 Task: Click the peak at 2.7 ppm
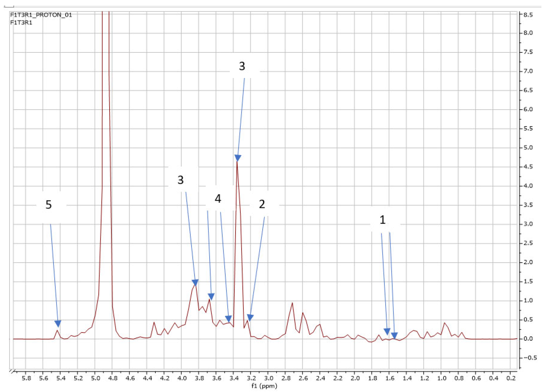292,303
